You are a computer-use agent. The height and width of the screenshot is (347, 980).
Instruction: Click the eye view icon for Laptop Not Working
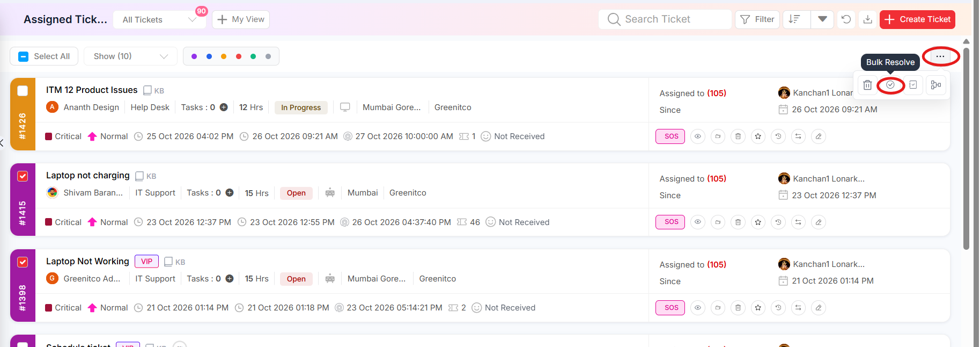pos(698,308)
